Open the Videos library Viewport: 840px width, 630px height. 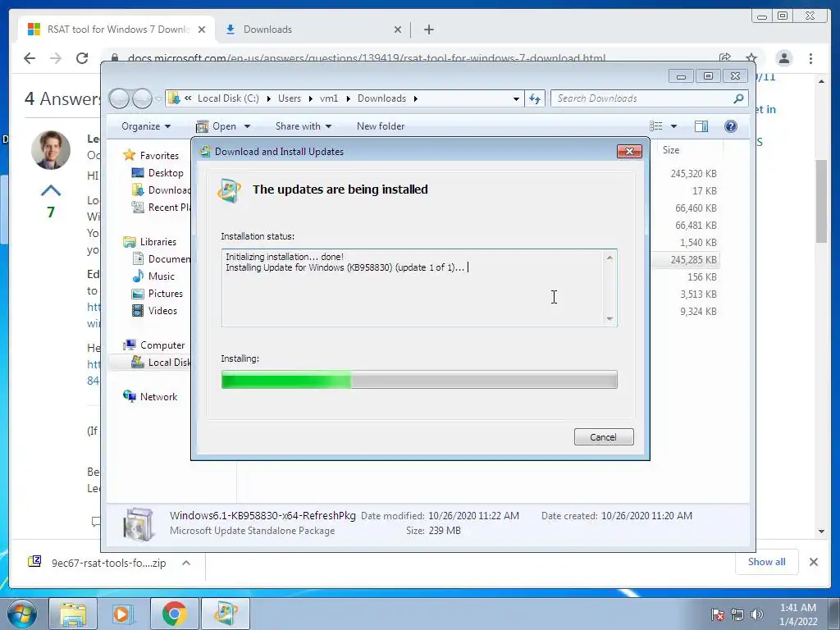coord(162,311)
